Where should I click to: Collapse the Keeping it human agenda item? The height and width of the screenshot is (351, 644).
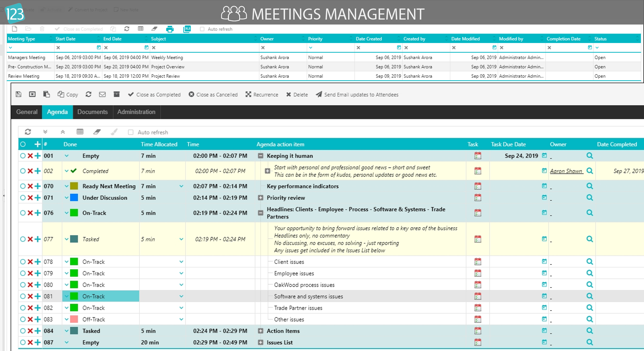261,156
